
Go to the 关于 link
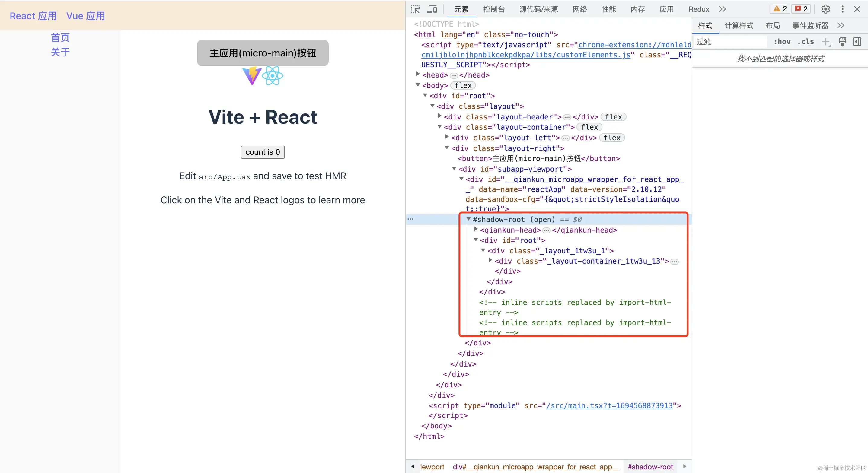(60, 52)
